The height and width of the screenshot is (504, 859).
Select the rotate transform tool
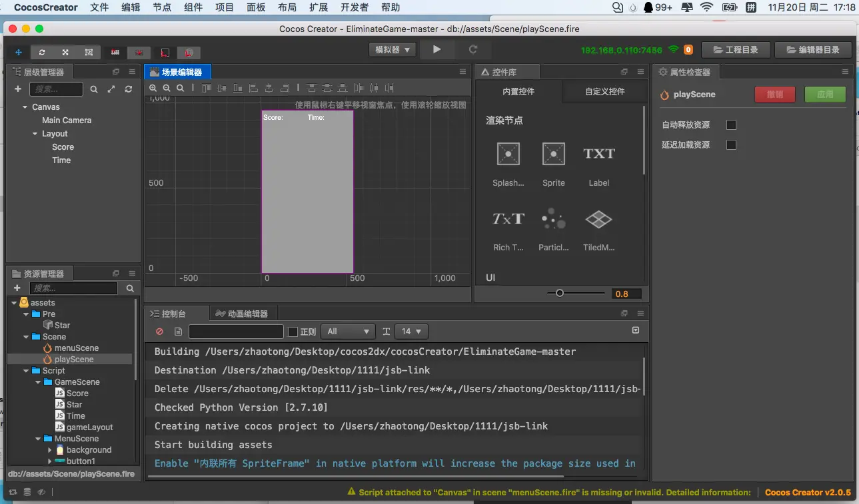(x=42, y=52)
